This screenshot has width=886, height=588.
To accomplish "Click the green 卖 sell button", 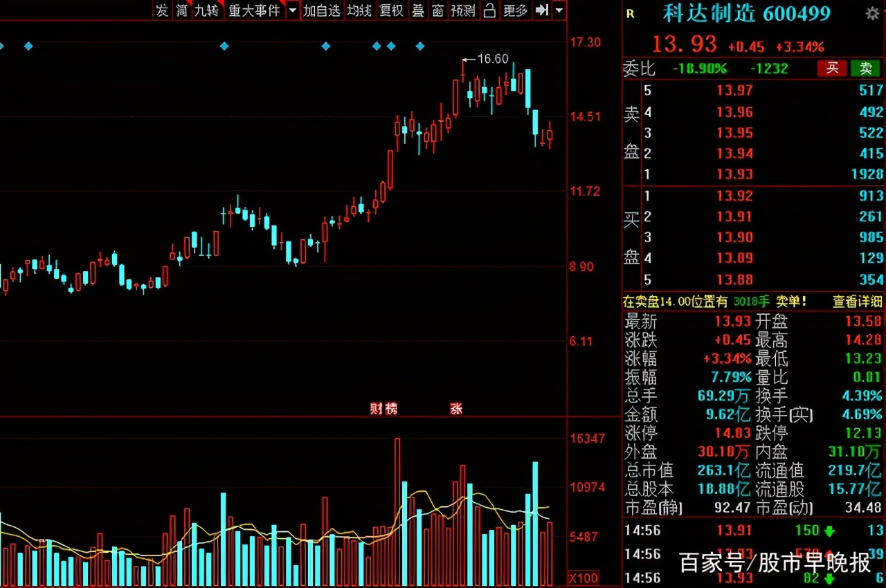I will click(866, 68).
